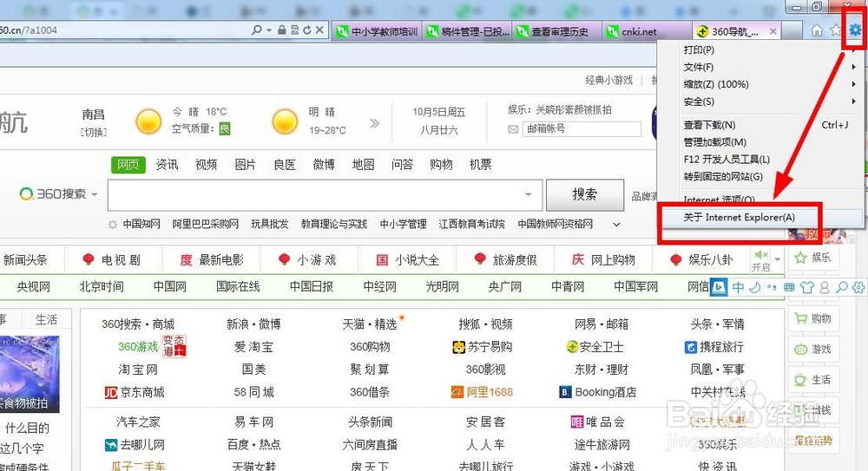Open IME settings gear icon
Viewport: 868px width, 471px height.
click(858, 287)
